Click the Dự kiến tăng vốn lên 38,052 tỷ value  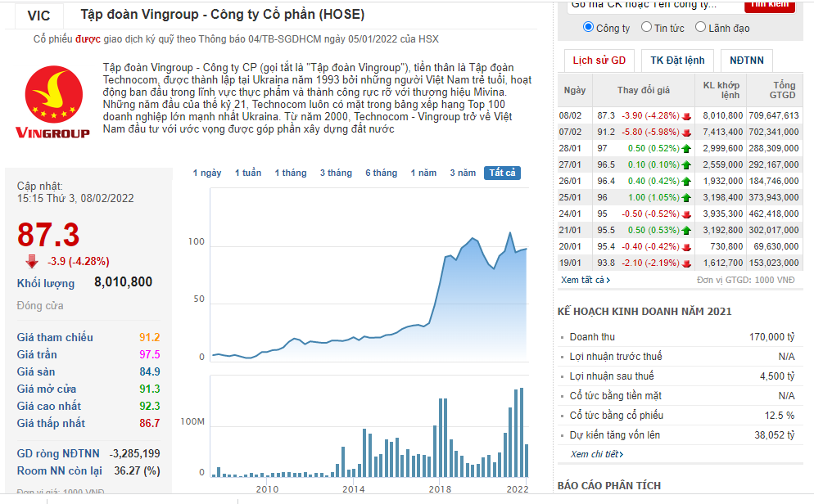tap(774, 435)
